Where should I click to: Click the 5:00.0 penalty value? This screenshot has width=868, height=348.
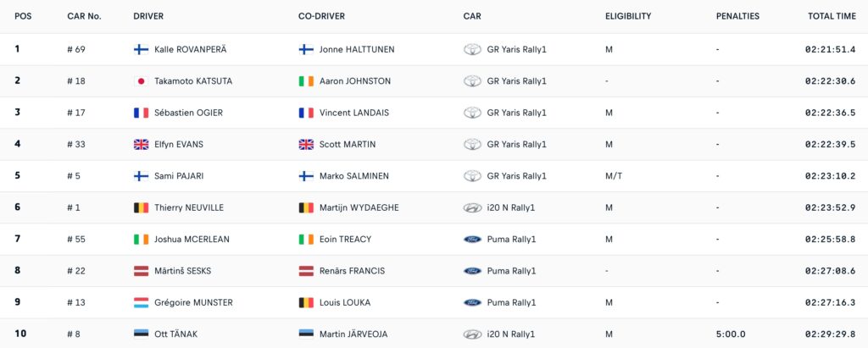[731, 334]
